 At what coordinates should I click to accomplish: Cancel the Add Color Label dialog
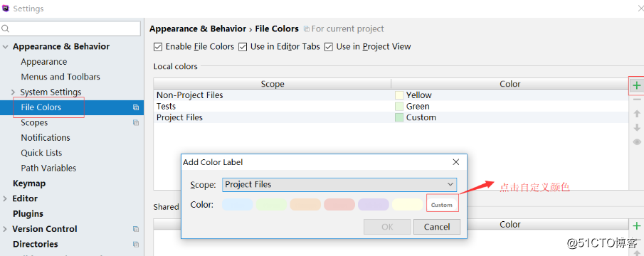(x=437, y=227)
